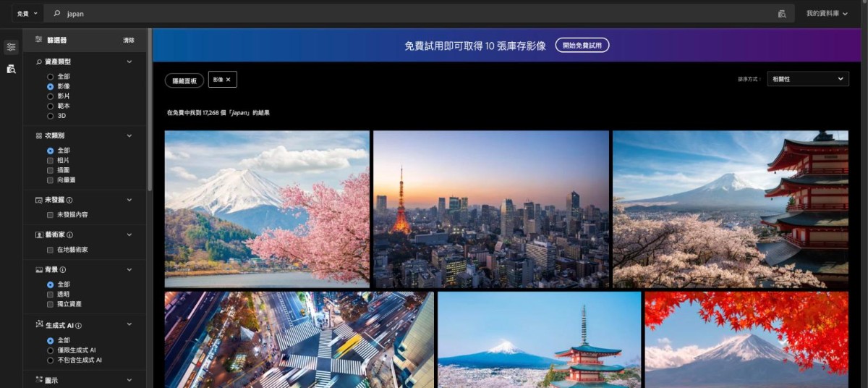868x388 pixels.
Task: Select 全部 under 生成式 AI
Action: [x=51, y=340]
